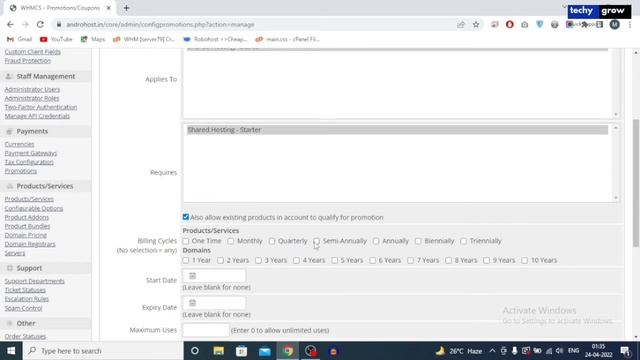Viewport: 640px width, 360px height.
Task: Open File Explorer from the taskbar
Action: [x=218, y=351]
